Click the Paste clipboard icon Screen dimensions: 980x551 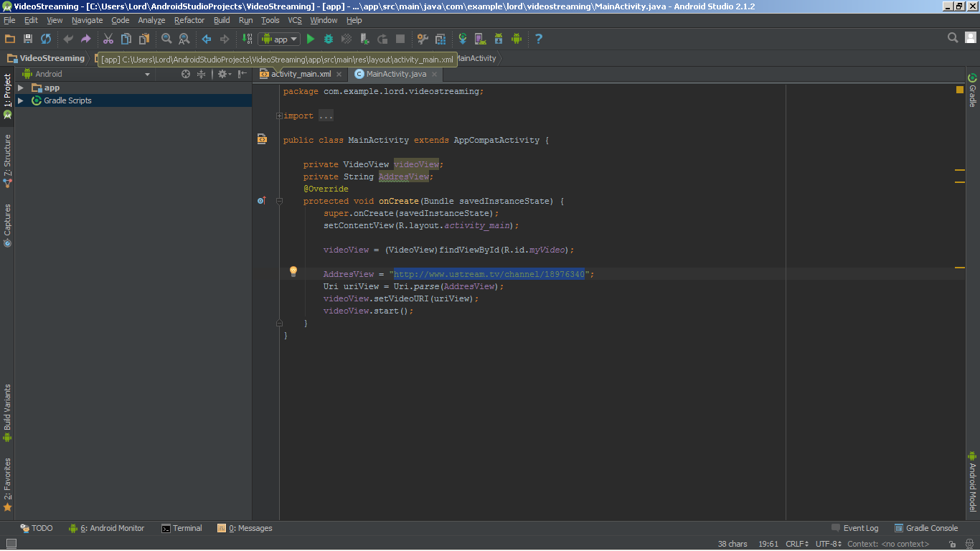coord(144,39)
